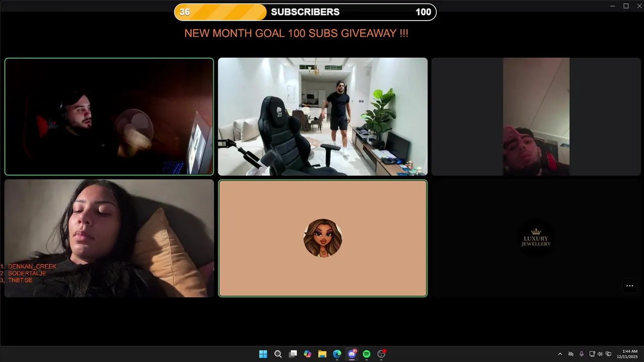644x362 pixels.
Task: Switch to Discord on the taskbar
Action: click(352, 354)
